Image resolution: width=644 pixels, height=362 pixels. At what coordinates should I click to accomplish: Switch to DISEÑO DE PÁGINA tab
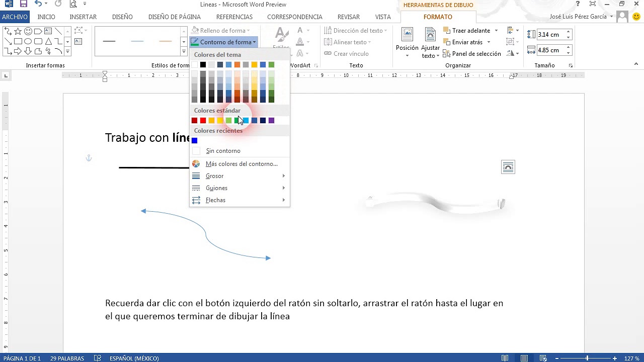pyautogui.click(x=175, y=17)
